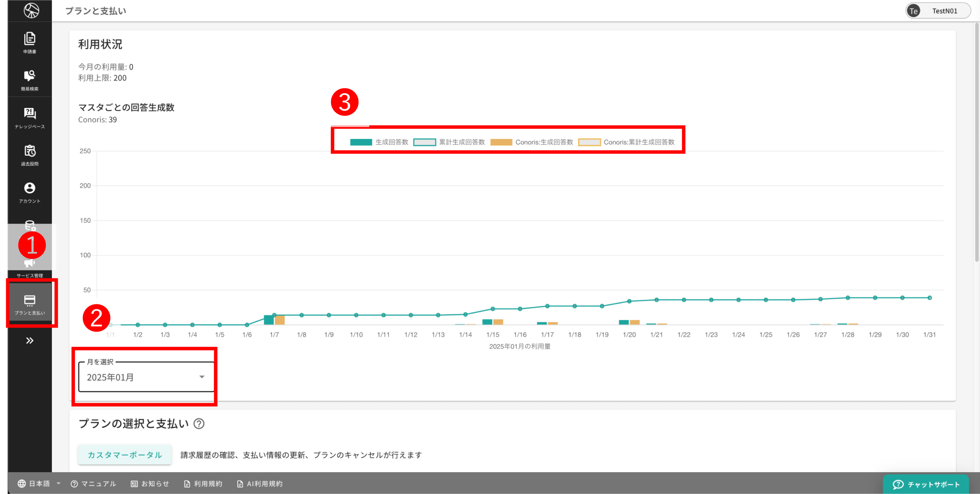Open the 簡易検索 sidebar icon
The width and height of the screenshot is (980, 494).
[30, 79]
